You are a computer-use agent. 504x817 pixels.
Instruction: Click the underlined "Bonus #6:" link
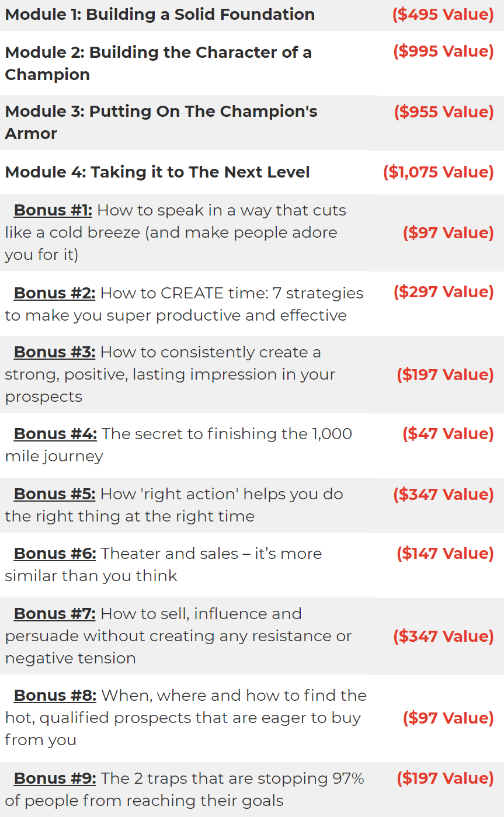pyautogui.click(x=55, y=554)
